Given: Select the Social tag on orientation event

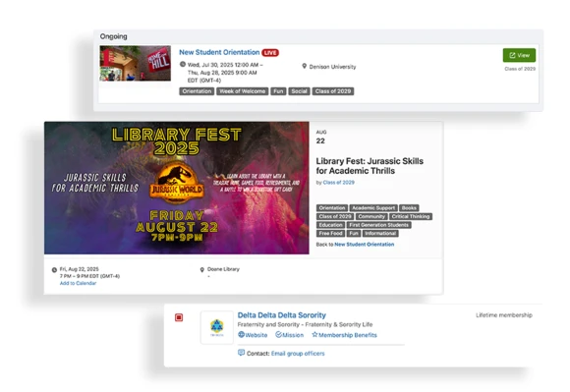Looking at the screenshot, I should [x=299, y=91].
